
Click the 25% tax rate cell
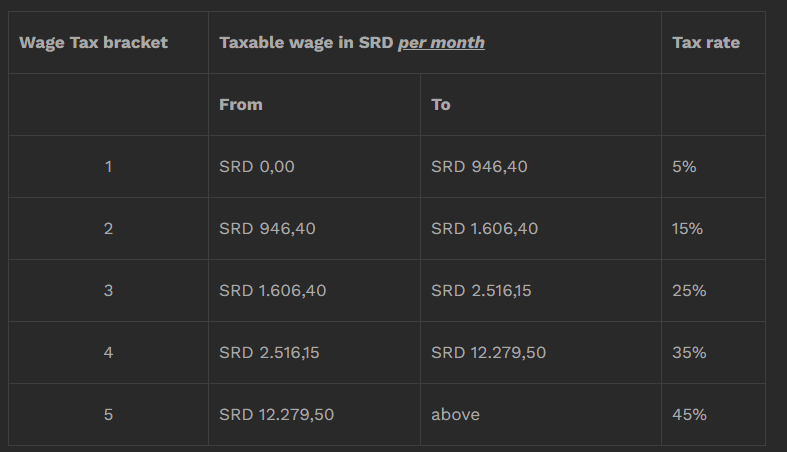713,290
